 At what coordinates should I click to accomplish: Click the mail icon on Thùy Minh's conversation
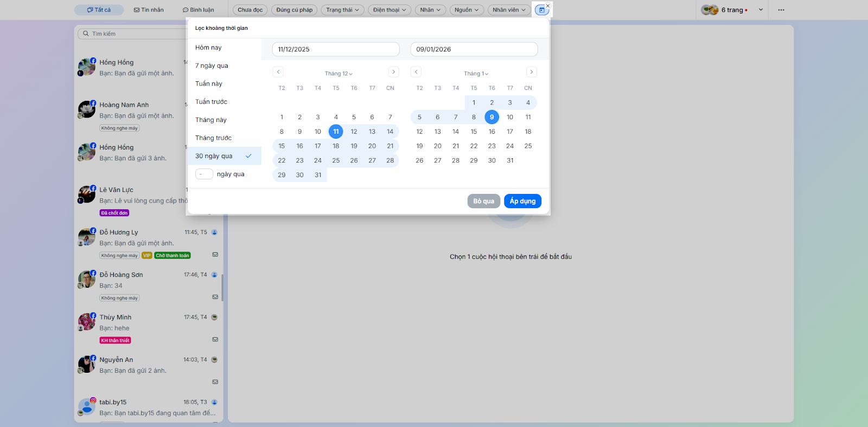coord(215,339)
